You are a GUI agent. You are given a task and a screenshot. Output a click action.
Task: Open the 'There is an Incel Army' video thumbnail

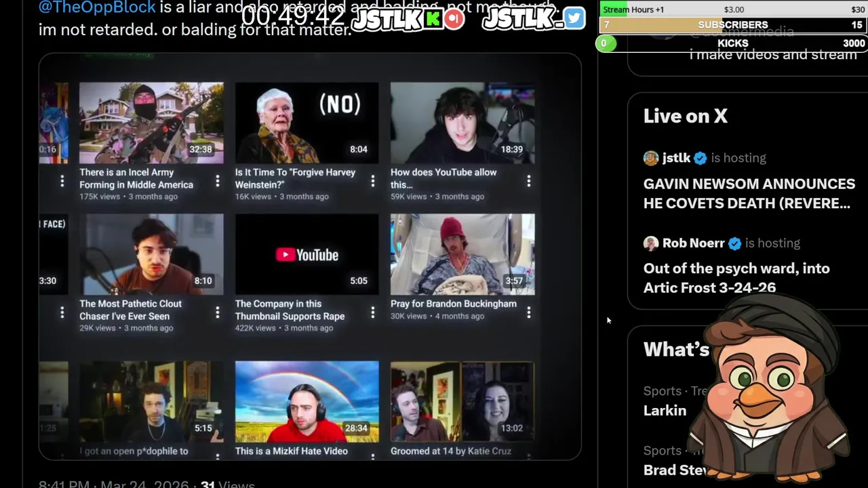click(x=151, y=123)
